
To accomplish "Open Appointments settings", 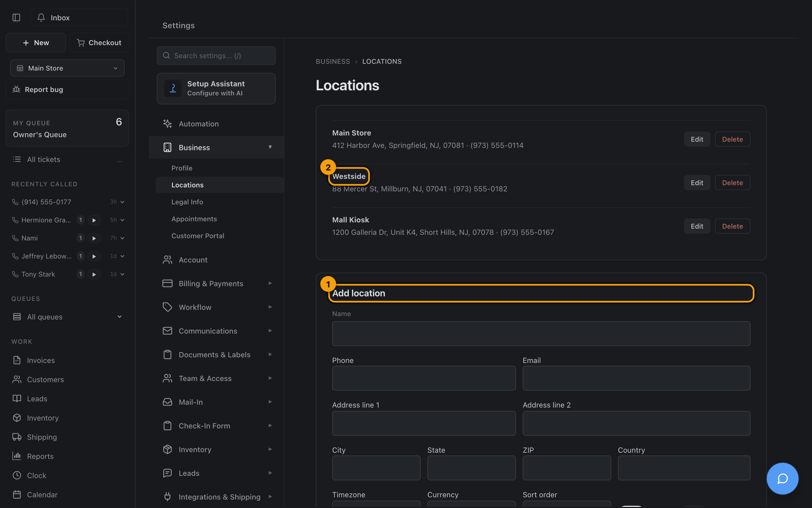I will pos(194,219).
